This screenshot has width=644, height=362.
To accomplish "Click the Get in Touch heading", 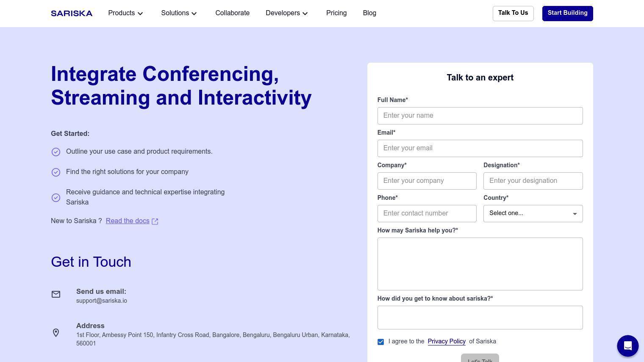I will [x=91, y=262].
